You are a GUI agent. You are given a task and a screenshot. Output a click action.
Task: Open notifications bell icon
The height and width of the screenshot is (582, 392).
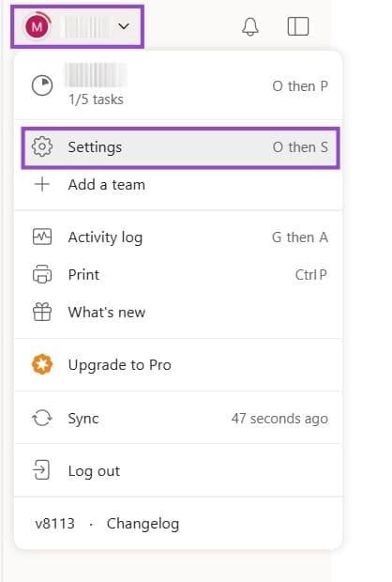pyautogui.click(x=250, y=26)
